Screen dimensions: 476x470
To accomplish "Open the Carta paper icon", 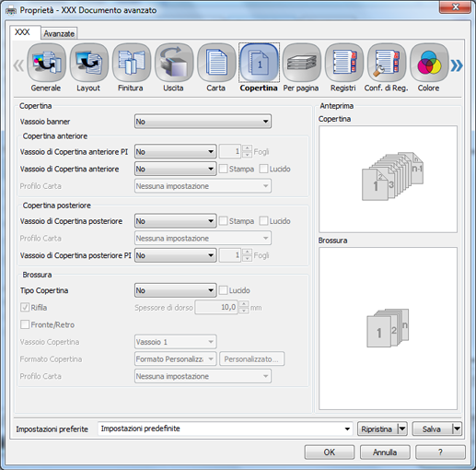I will (x=216, y=63).
